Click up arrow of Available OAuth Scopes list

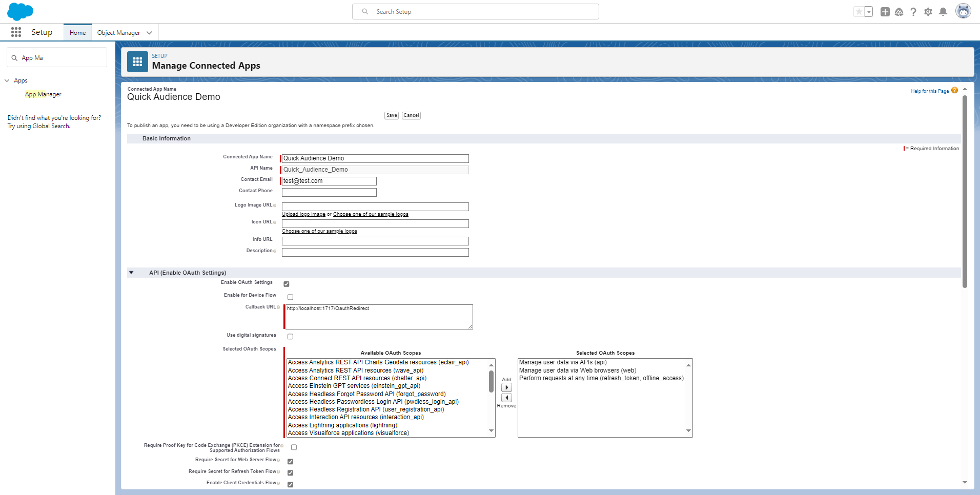(x=491, y=365)
